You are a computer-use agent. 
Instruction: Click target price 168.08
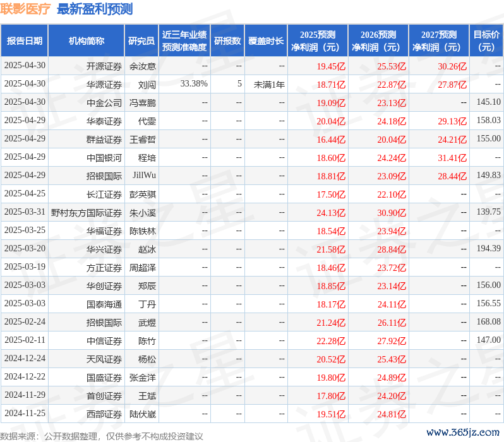(489, 322)
